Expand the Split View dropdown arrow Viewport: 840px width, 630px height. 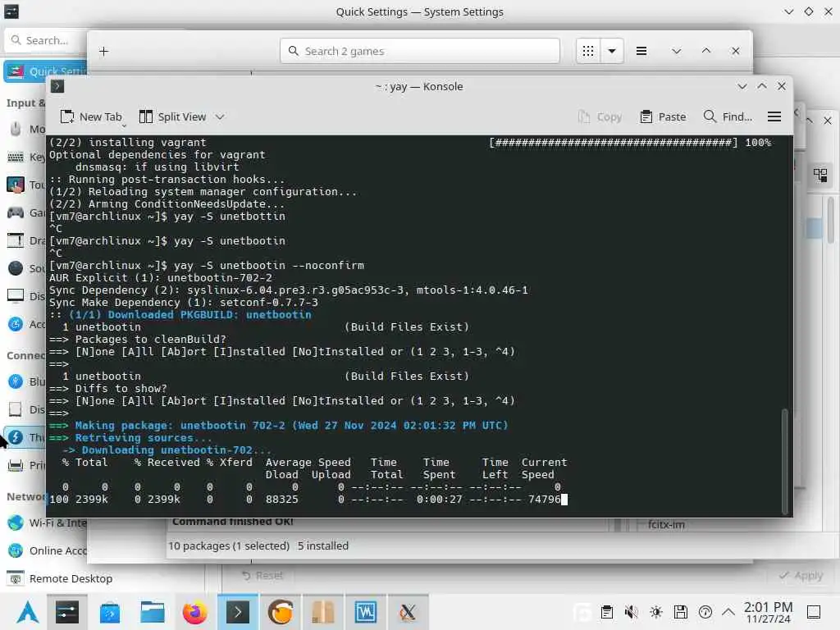pos(220,116)
